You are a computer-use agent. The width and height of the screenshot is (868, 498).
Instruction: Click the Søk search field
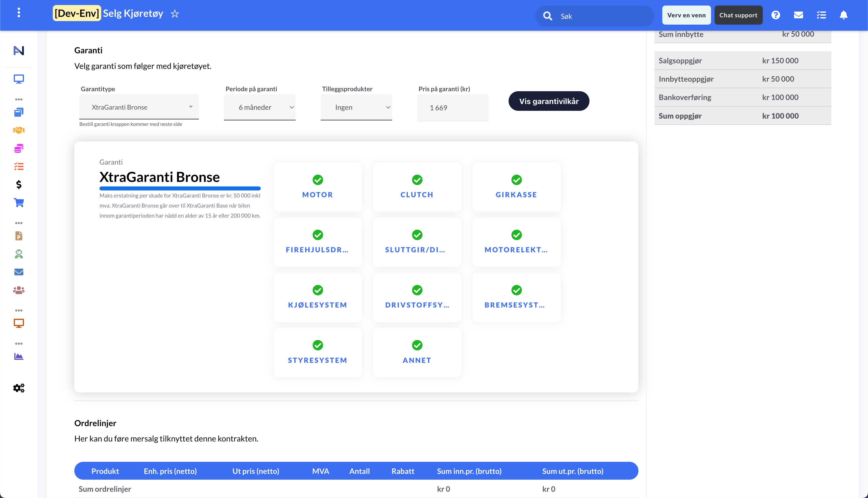coord(594,16)
